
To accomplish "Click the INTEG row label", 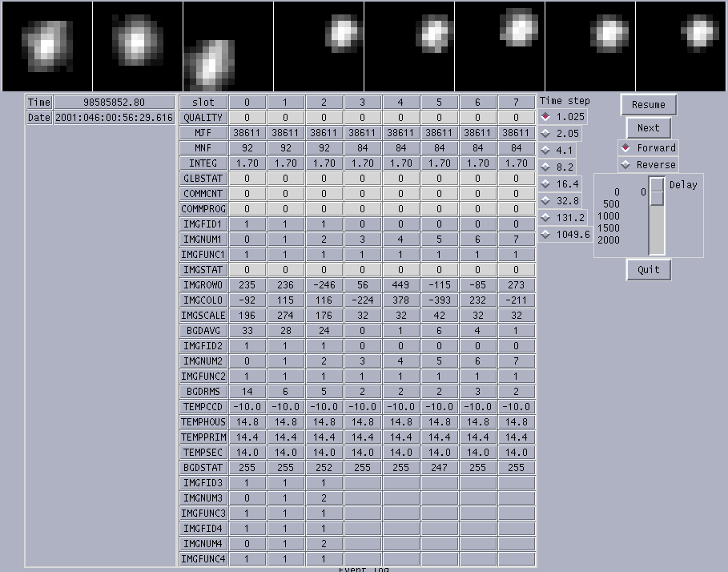I will click(x=203, y=163).
